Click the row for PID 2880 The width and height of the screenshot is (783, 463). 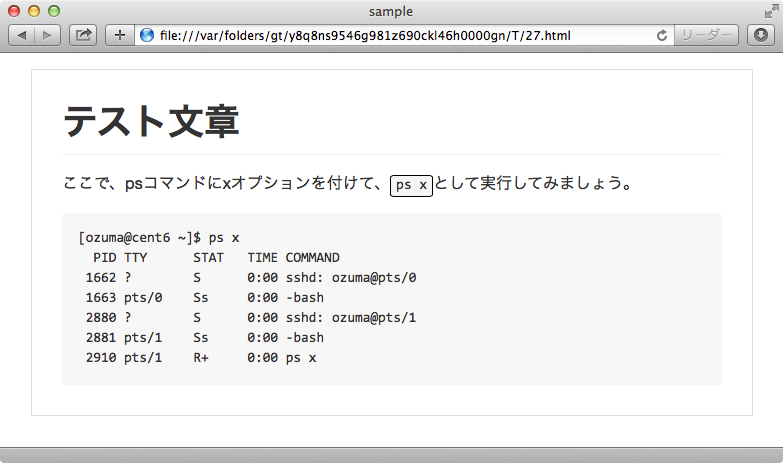point(251,318)
